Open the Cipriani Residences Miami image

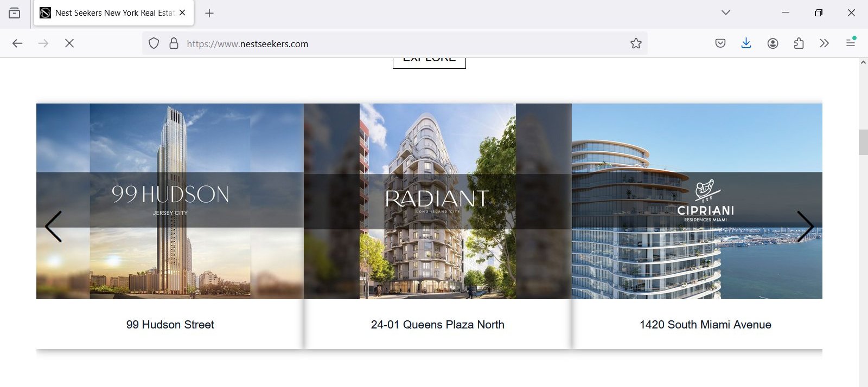pyautogui.click(x=697, y=201)
